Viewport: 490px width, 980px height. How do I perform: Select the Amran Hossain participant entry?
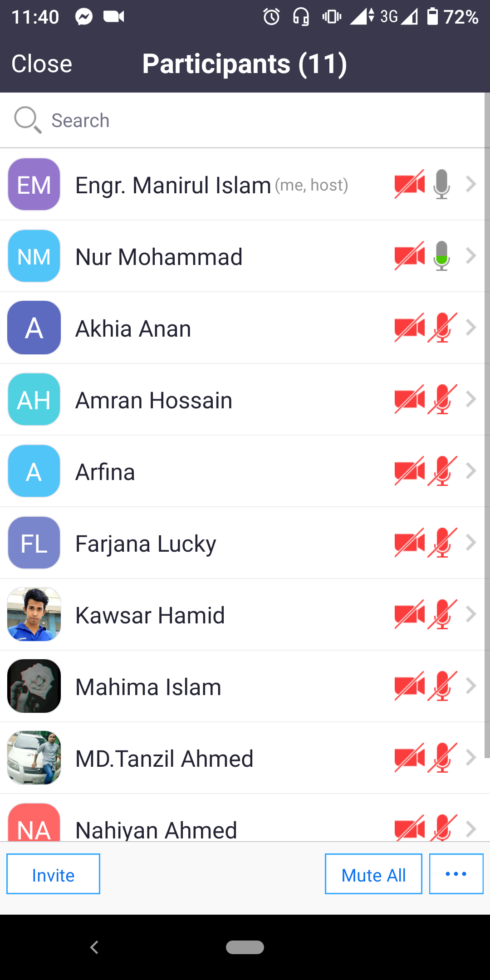coord(242,399)
